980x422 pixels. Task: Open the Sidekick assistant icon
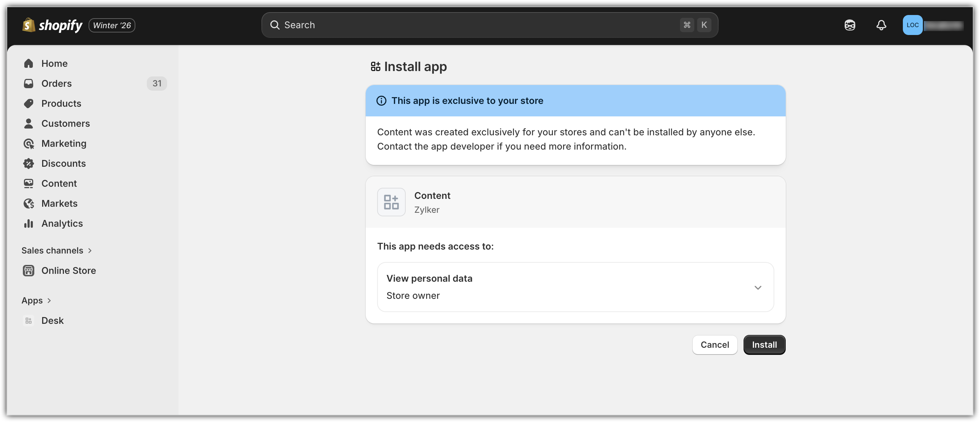(850, 25)
